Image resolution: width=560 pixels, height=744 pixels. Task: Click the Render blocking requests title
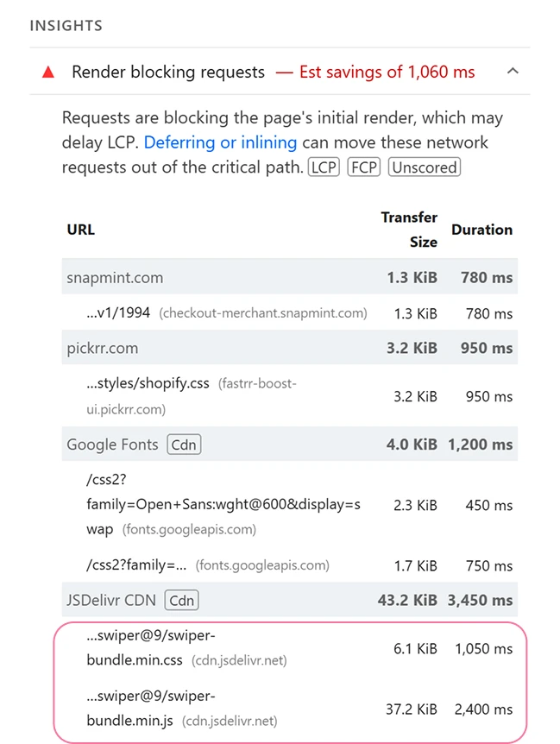168,72
